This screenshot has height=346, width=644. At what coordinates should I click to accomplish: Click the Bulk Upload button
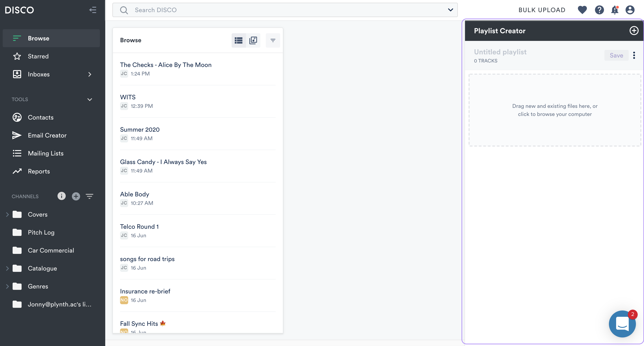(542, 10)
